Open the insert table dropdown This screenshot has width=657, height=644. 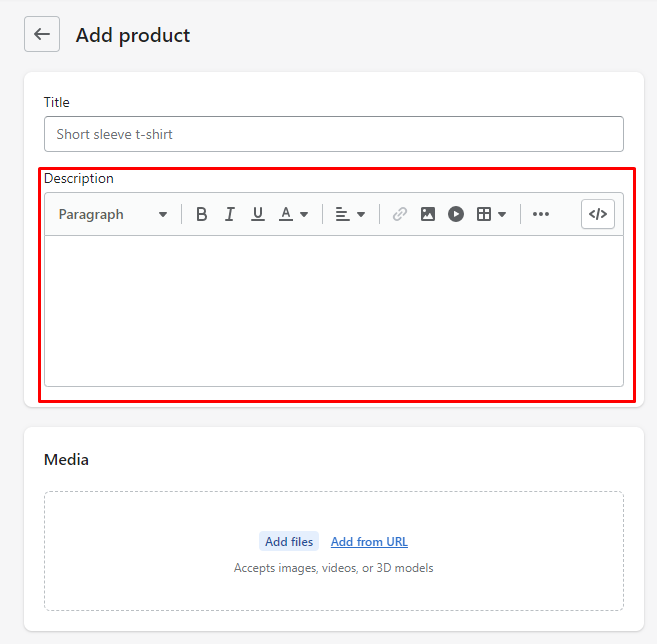click(491, 215)
